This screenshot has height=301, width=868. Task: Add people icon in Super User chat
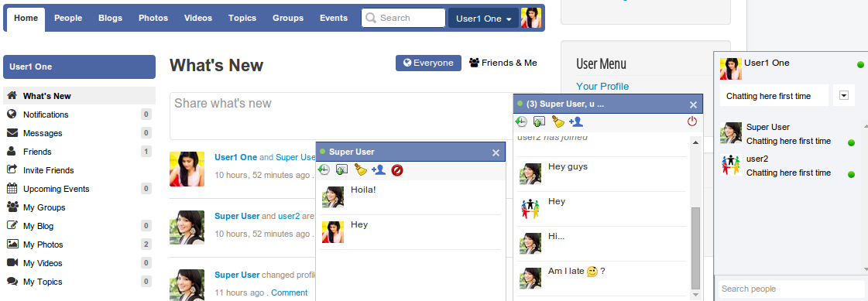(379, 170)
